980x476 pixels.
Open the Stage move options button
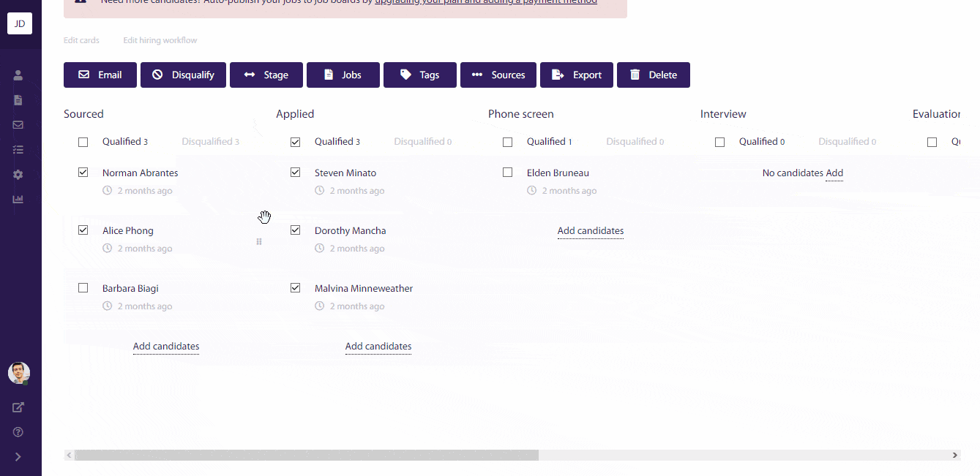(266, 75)
